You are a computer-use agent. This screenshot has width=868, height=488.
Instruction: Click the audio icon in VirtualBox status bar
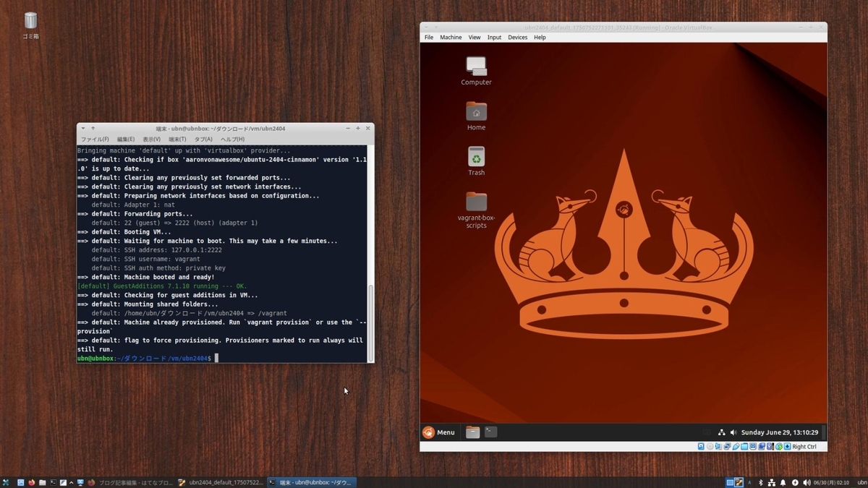coord(718,447)
